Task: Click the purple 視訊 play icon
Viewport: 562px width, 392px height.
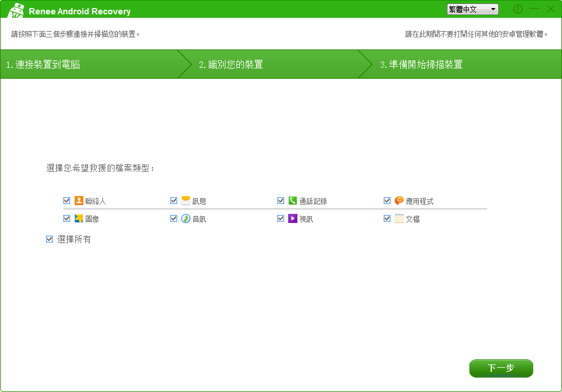Action: (293, 218)
